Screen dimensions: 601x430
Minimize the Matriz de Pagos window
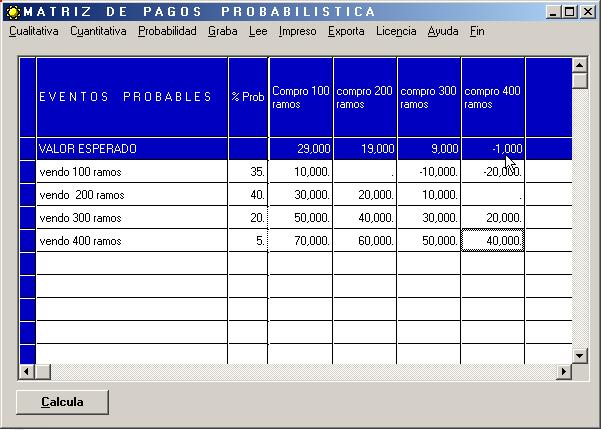tap(553, 12)
